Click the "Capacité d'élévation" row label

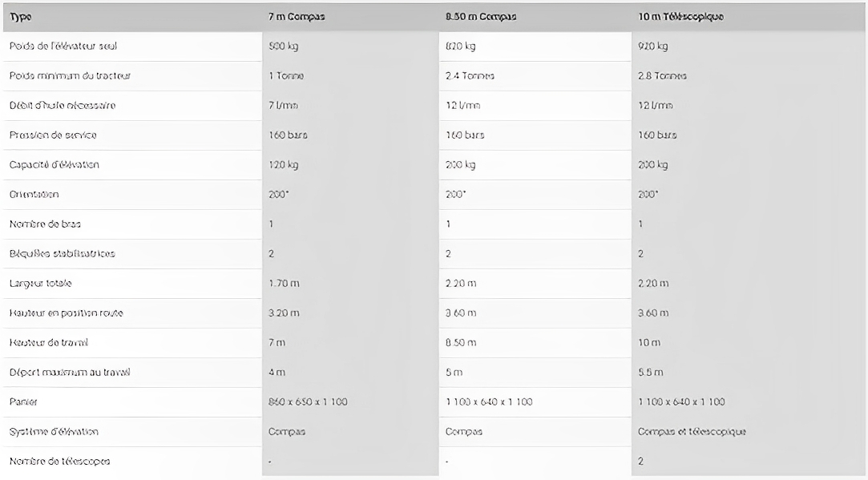pos(55,165)
